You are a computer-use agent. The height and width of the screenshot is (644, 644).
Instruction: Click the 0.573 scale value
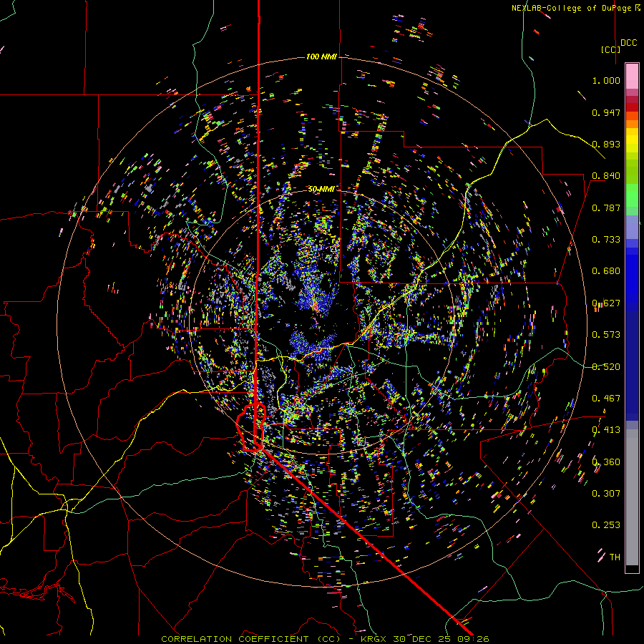coord(606,335)
